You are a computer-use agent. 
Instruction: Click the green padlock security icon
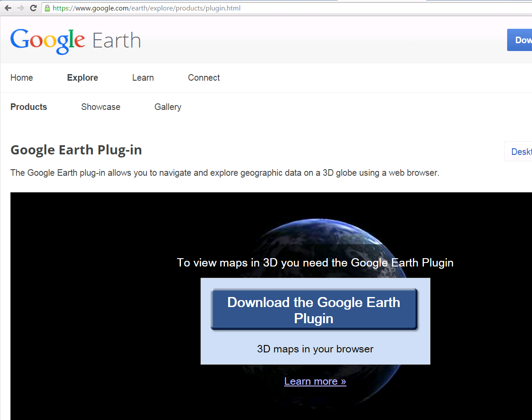tap(47, 8)
